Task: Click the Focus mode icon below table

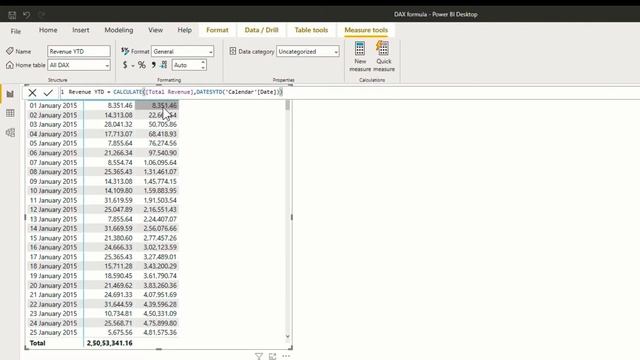Action: pyautogui.click(x=272, y=356)
